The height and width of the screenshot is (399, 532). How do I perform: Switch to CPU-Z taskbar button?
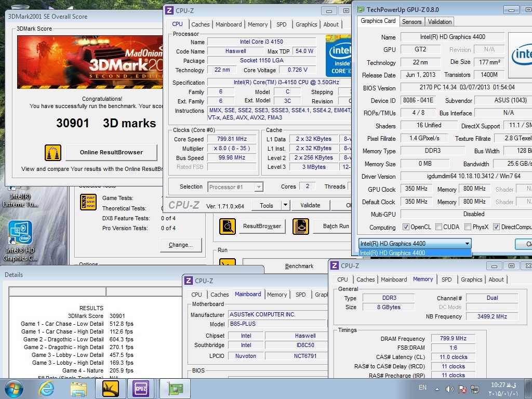coord(140,389)
